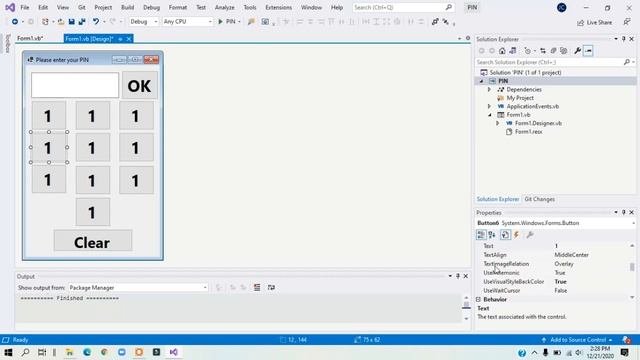Viewport: 640px width, 360px height.
Task: Open the Windows Action Center
Action: [624, 352]
